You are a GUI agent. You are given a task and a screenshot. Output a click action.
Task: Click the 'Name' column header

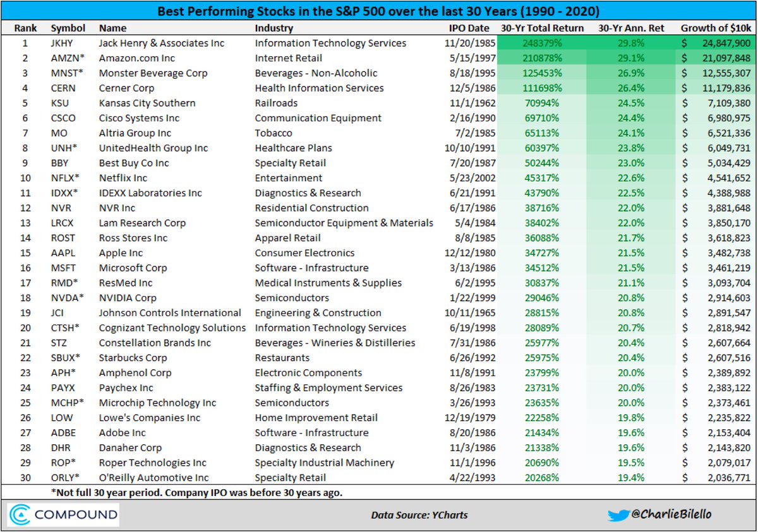point(112,28)
